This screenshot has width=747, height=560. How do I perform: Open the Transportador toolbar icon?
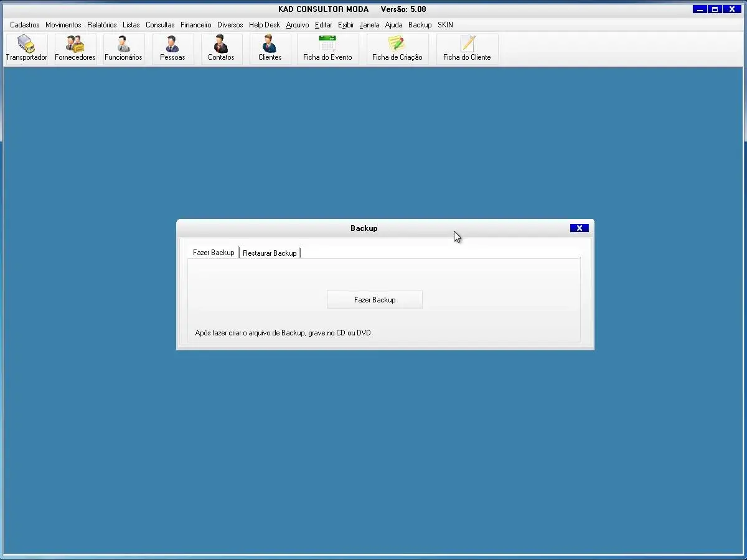pos(26,49)
